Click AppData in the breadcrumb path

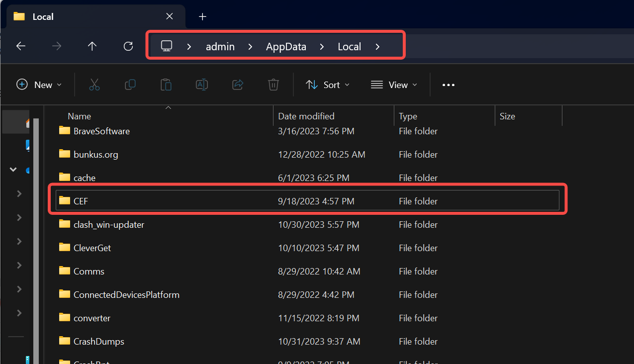click(x=286, y=47)
